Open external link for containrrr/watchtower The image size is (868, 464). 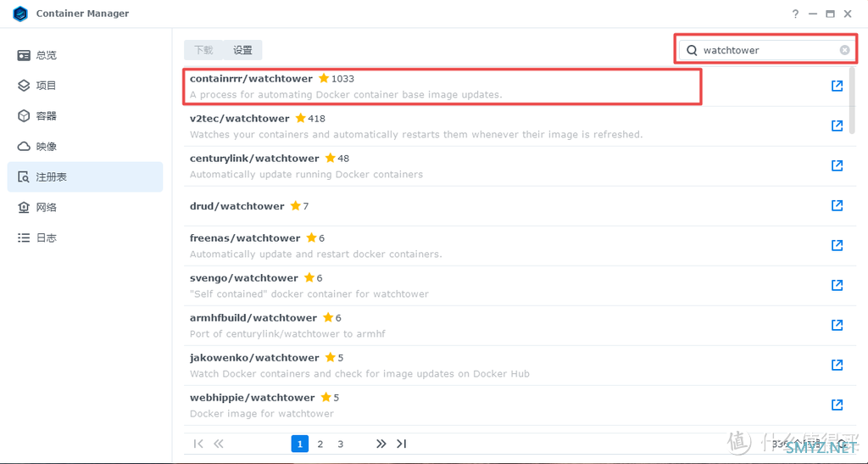click(x=837, y=86)
